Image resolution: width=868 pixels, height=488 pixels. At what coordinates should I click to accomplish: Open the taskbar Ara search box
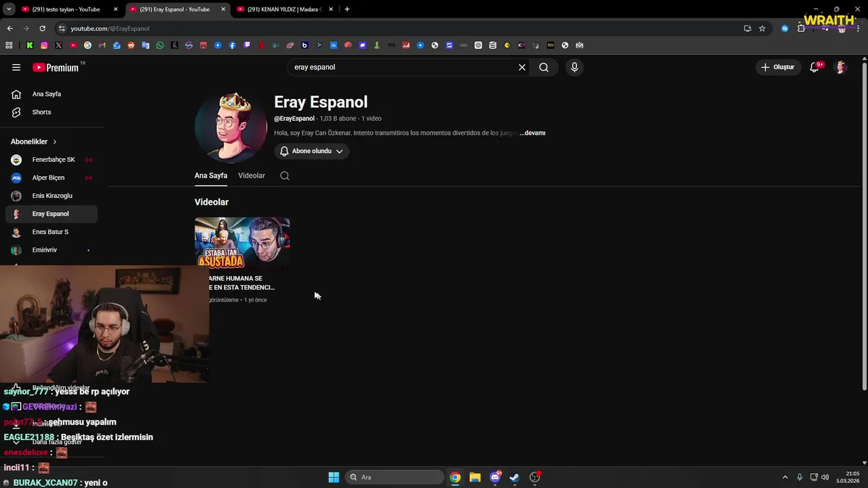click(395, 477)
